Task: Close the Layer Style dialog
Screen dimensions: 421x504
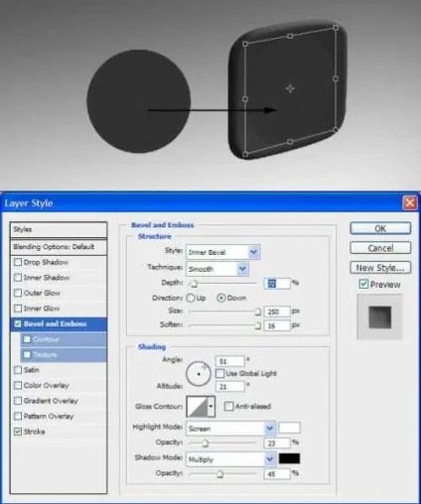Action: [410, 202]
